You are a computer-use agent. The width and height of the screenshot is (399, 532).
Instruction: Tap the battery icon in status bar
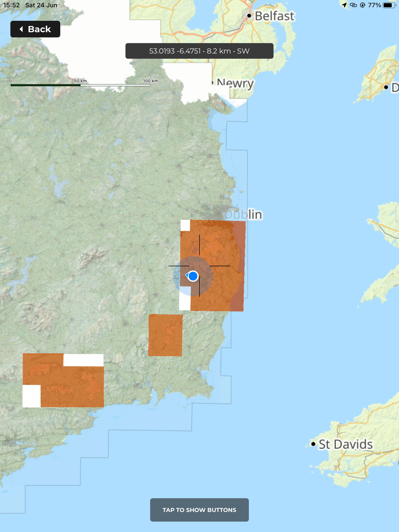pyautogui.click(x=389, y=5)
